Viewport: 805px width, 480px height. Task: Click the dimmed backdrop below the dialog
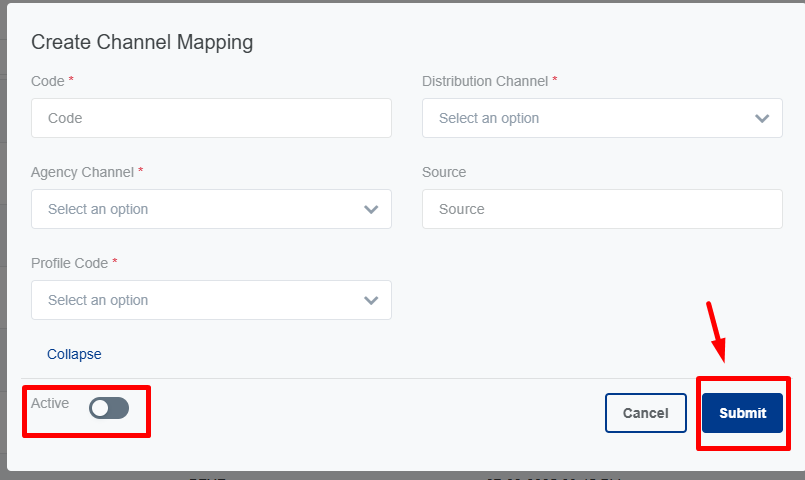pos(400,476)
